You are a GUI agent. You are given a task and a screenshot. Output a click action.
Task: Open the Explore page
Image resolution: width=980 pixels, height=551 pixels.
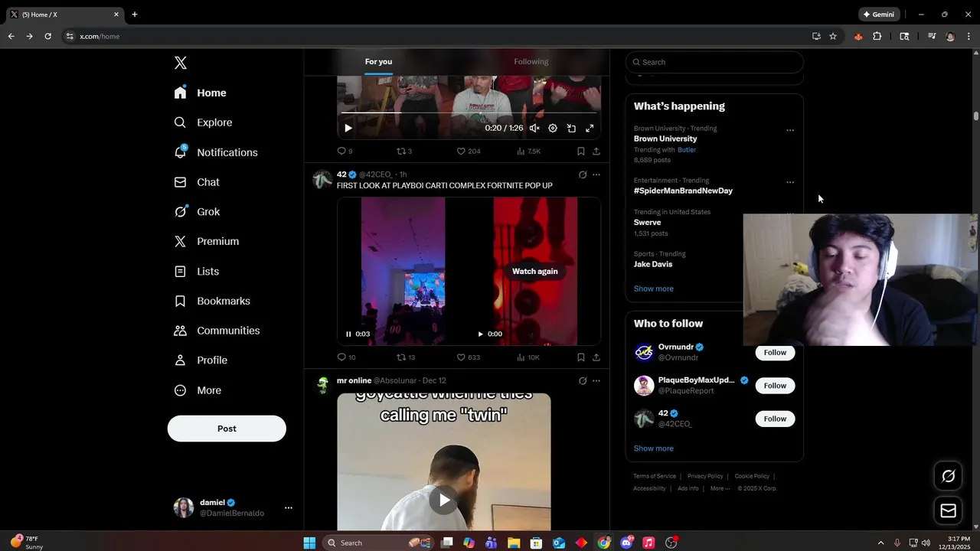(x=203, y=122)
